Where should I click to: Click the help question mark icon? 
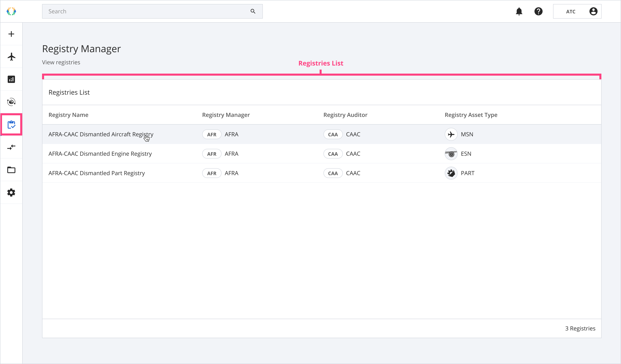pos(539,11)
